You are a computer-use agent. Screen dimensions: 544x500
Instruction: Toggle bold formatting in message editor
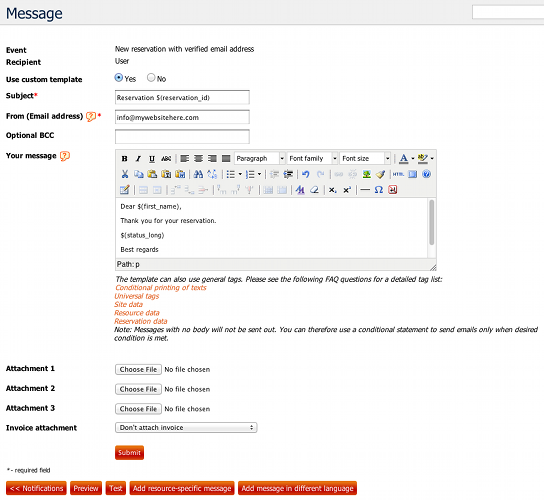(x=125, y=159)
